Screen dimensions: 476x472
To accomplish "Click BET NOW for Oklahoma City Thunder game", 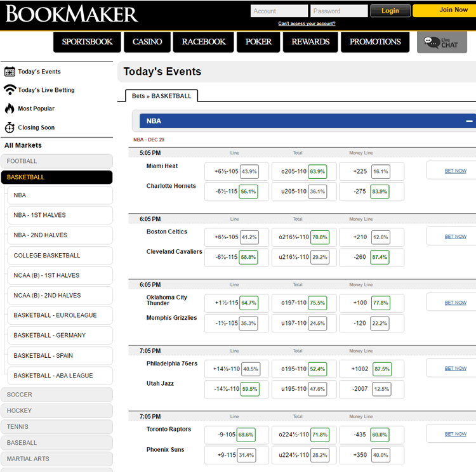I will point(455,303).
